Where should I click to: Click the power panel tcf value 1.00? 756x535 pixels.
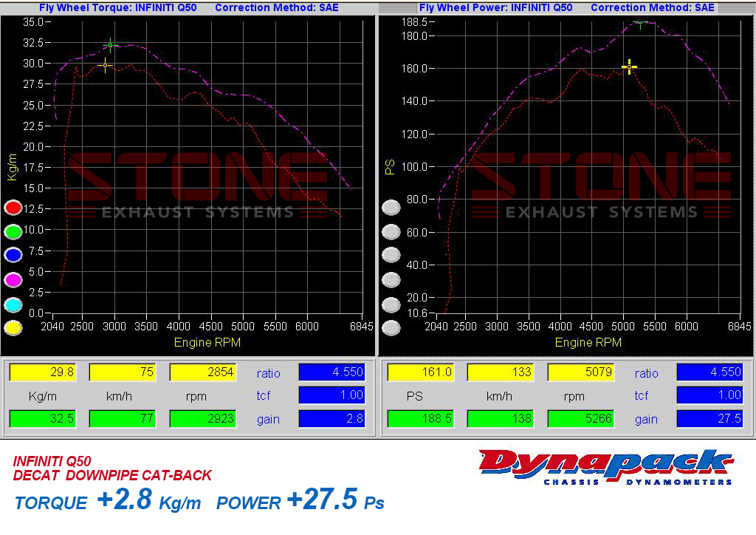point(710,395)
